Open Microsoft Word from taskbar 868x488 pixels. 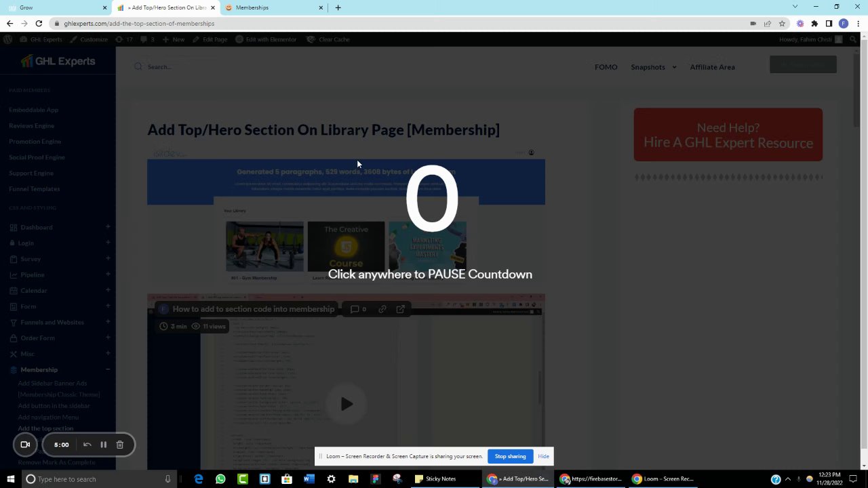(x=309, y=479)
